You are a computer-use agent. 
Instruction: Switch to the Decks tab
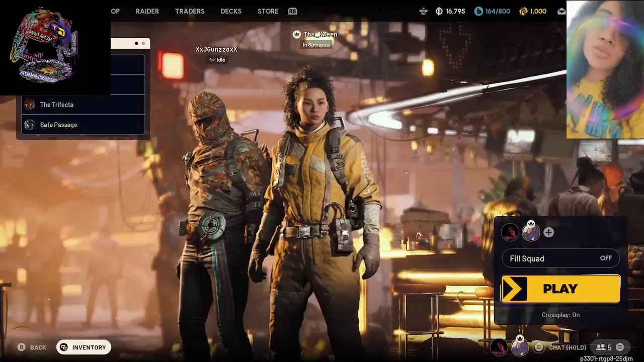231,11
